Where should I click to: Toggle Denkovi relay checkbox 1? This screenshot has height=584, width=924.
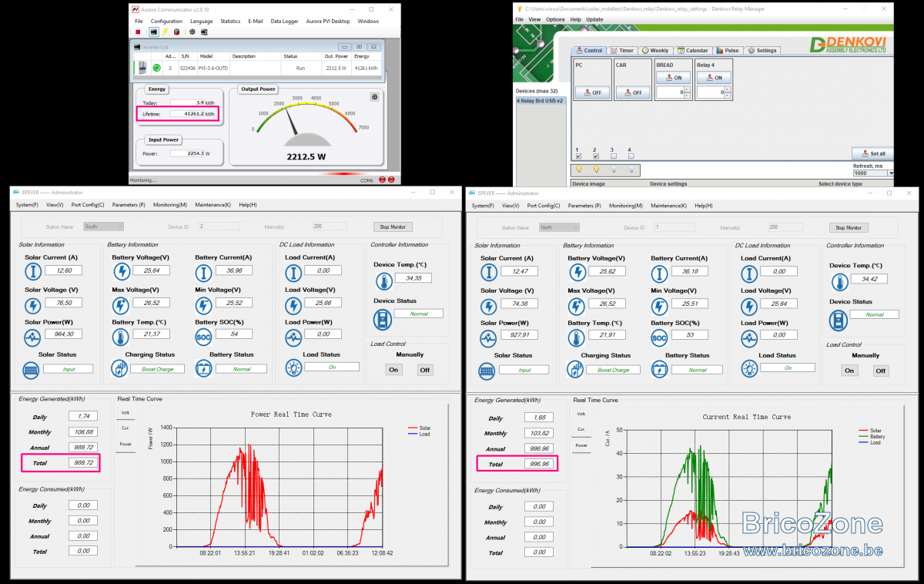(578, 156)
